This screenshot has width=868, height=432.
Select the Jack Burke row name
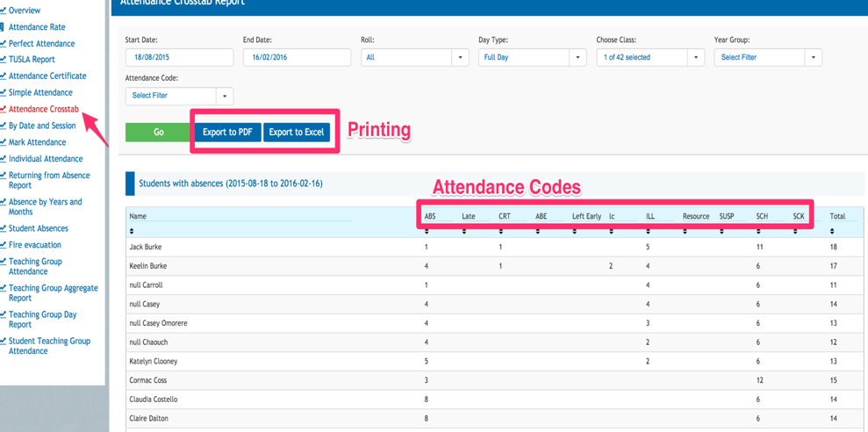point(146,247)
